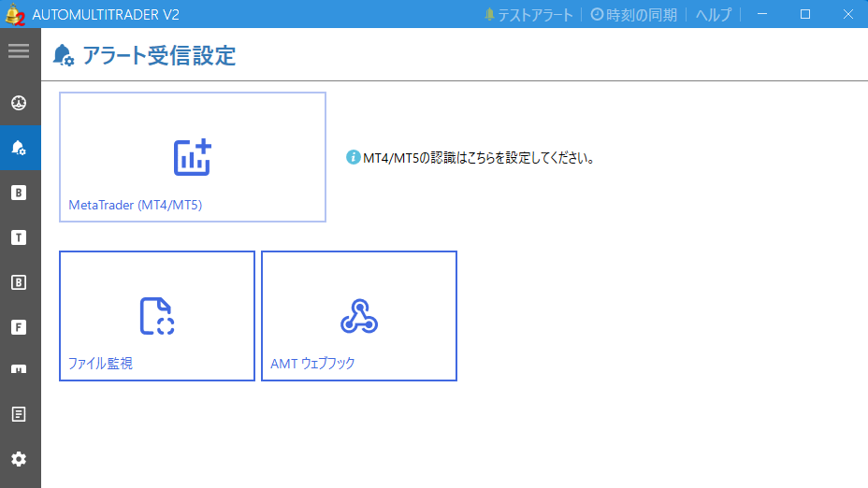The image size is (868, 488).
Task: Click the アラート受信設定 heading text
Action: [x=159, y=56]
